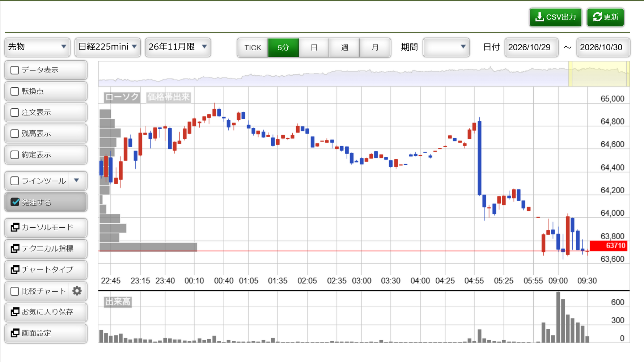Click the red 63710 current price tag

(x=609, y=246)
